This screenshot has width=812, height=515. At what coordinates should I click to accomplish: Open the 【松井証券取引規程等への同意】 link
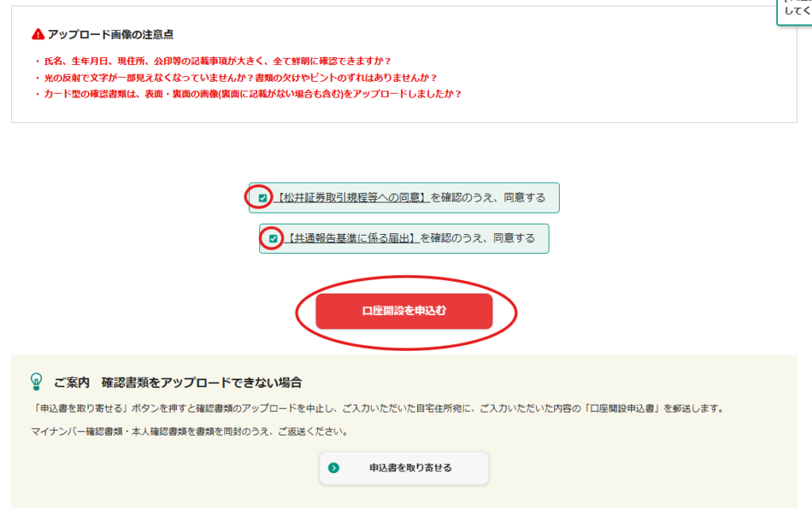tap(351, 198)
